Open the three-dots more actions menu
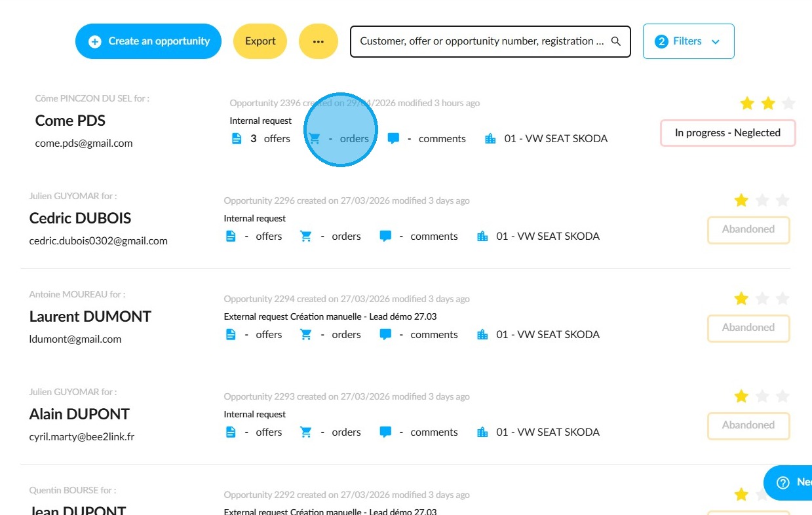The height and width of the screenshot is (515, 812). (x=319, y=41)
